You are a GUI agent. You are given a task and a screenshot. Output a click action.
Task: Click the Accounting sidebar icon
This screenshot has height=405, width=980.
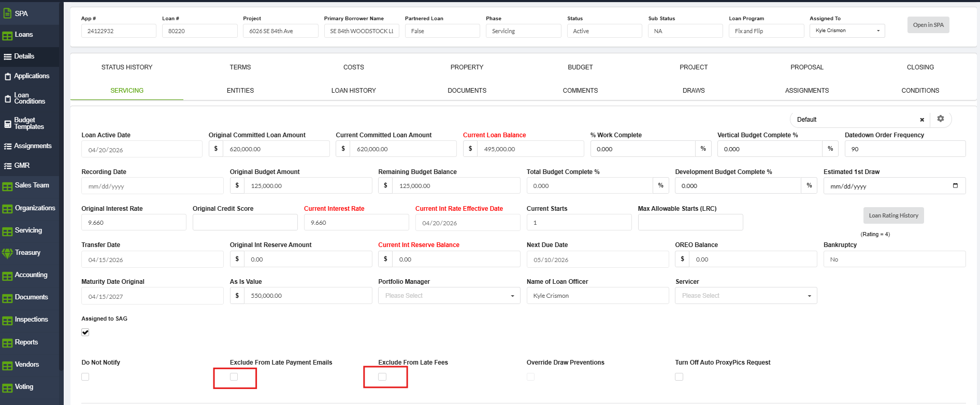pyautogui.click(x=7, y=276)
